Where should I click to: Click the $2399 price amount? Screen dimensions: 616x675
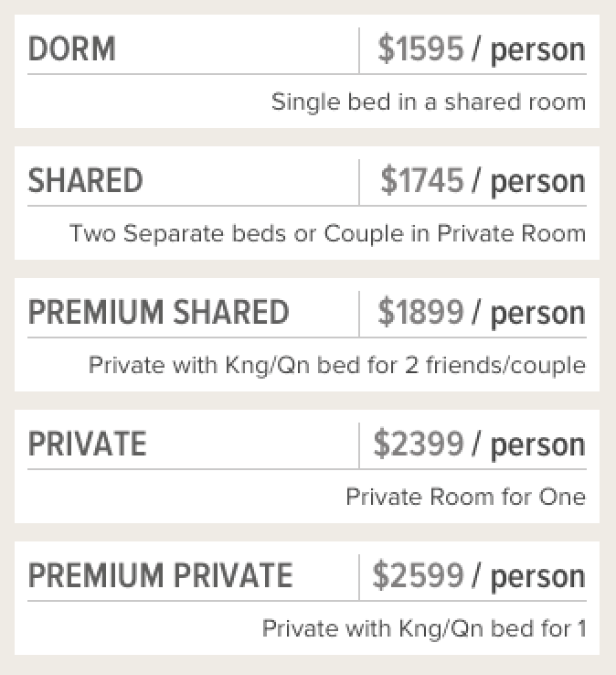[x=419, y=445]
